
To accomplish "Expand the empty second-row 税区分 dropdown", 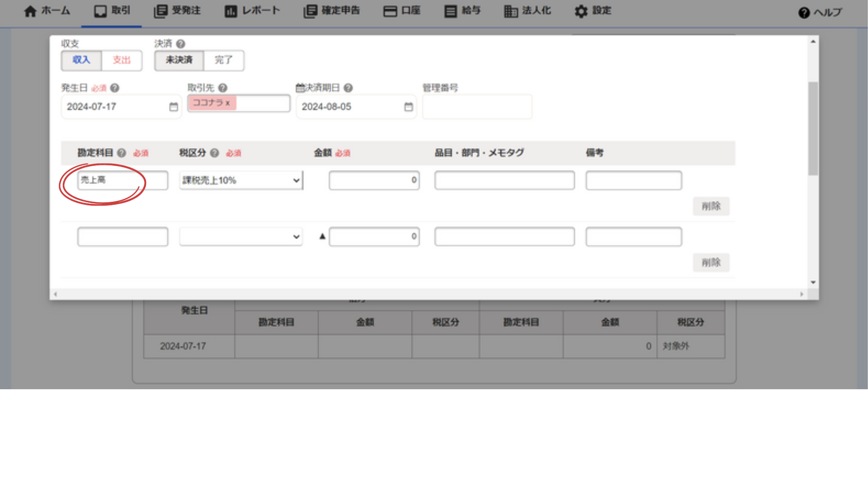I will [x=241, y=237].
